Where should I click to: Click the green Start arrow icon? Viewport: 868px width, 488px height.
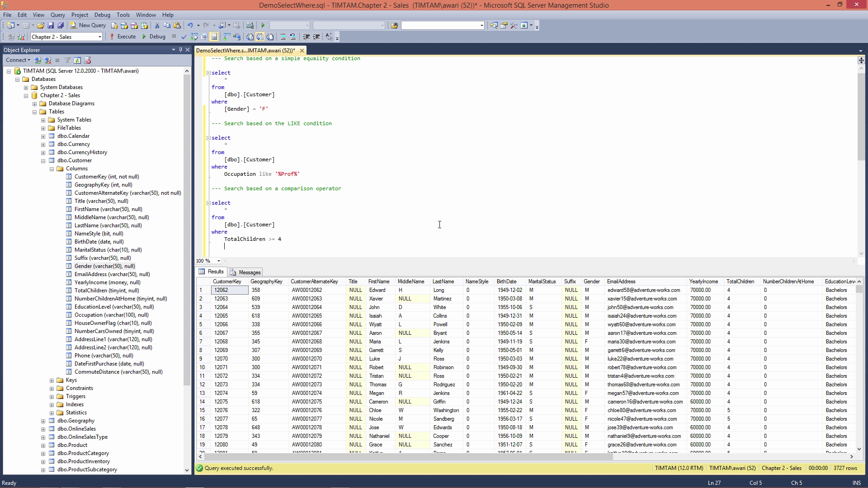click(x=263, y=25)
